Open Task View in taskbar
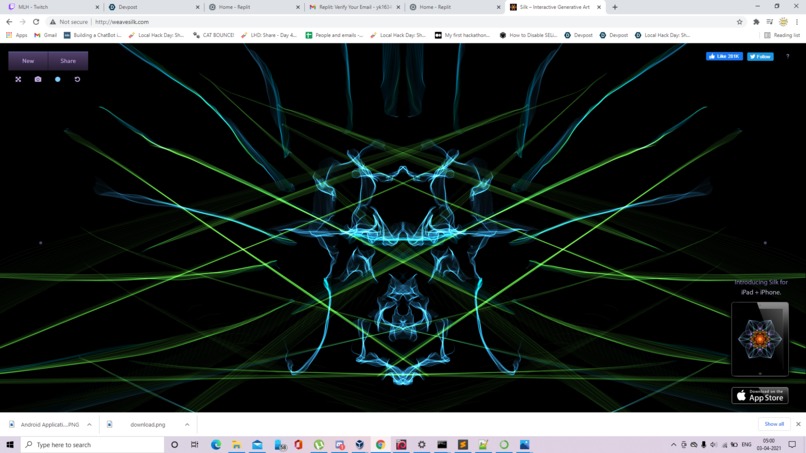Viewport: 806px width, 453px height. coord(194,444)
